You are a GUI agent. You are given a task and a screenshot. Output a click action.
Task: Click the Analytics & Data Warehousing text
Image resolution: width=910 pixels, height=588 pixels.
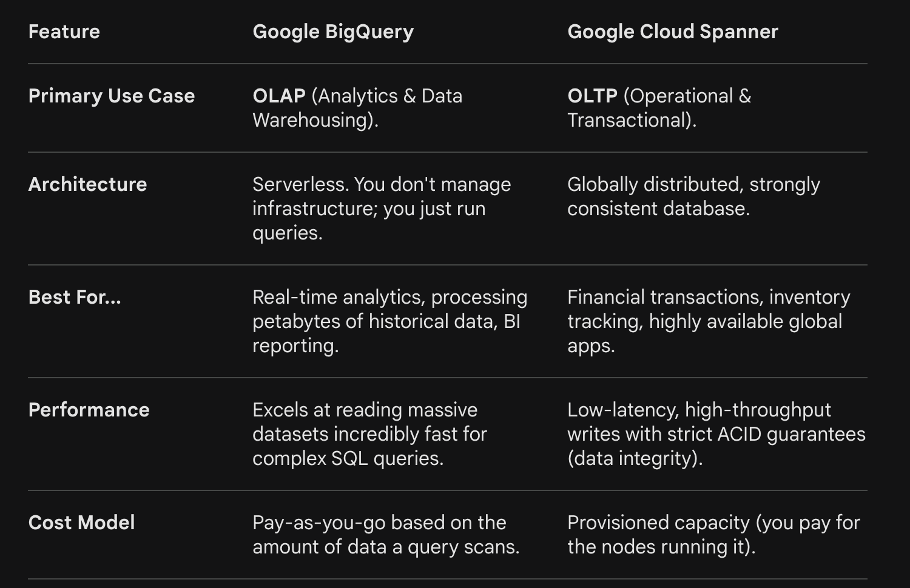point(357,108)
